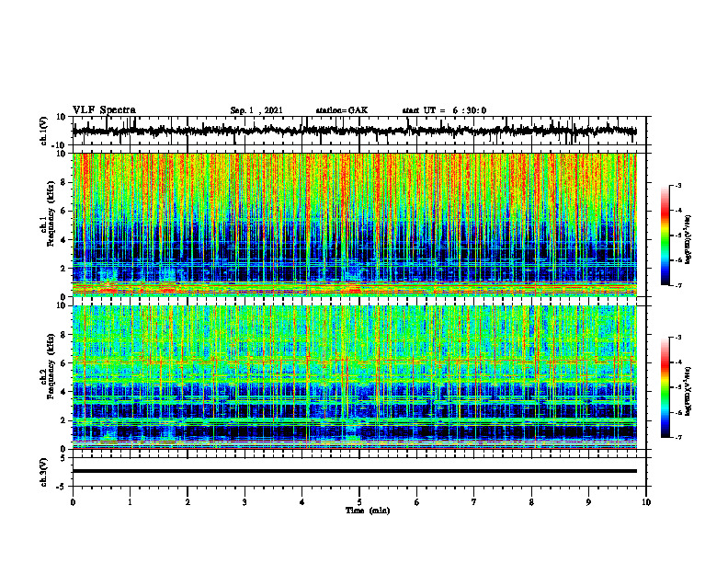Click inside the ch.1 spectrogram panel
728x563 pixels.
coord(354,224)
